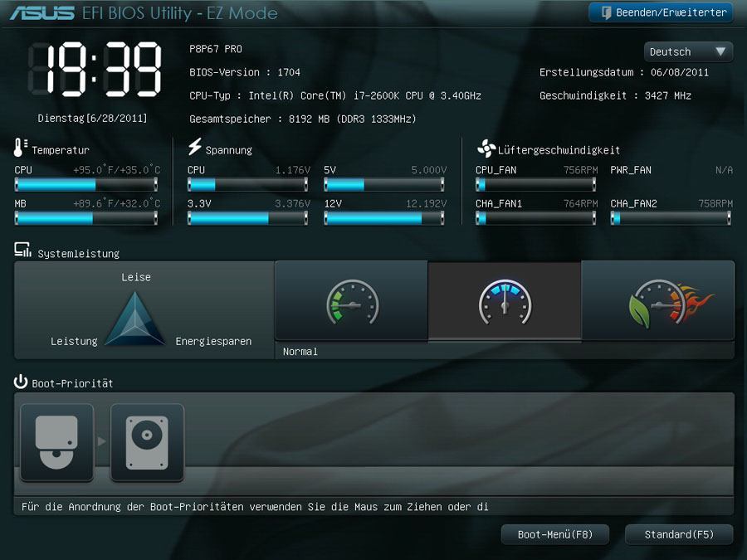Image resolution: width=747 pixels, height=560 pixels.
Task: Click the CHA_FAN1 speed bar
Action: click(536, 218)
